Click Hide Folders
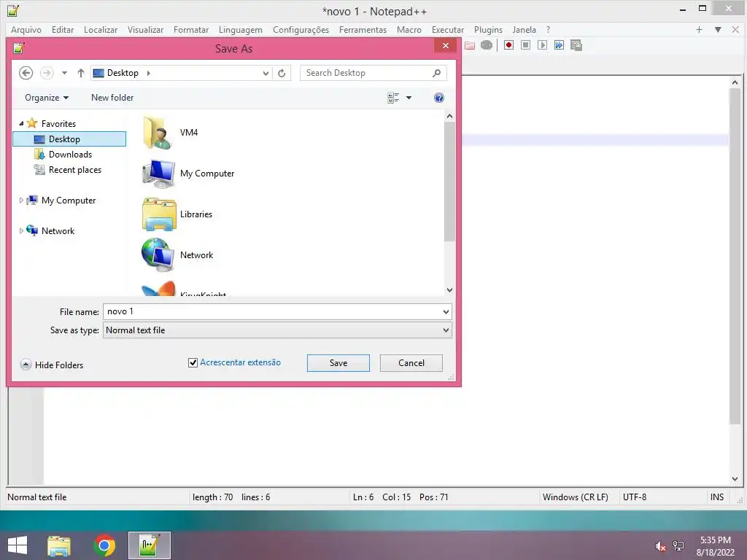 (x=52, y=365)
